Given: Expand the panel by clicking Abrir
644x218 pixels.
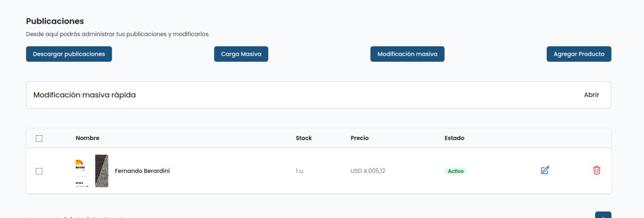Looking at the screenshot, I should pyautogui.click(x=591, y=95).
